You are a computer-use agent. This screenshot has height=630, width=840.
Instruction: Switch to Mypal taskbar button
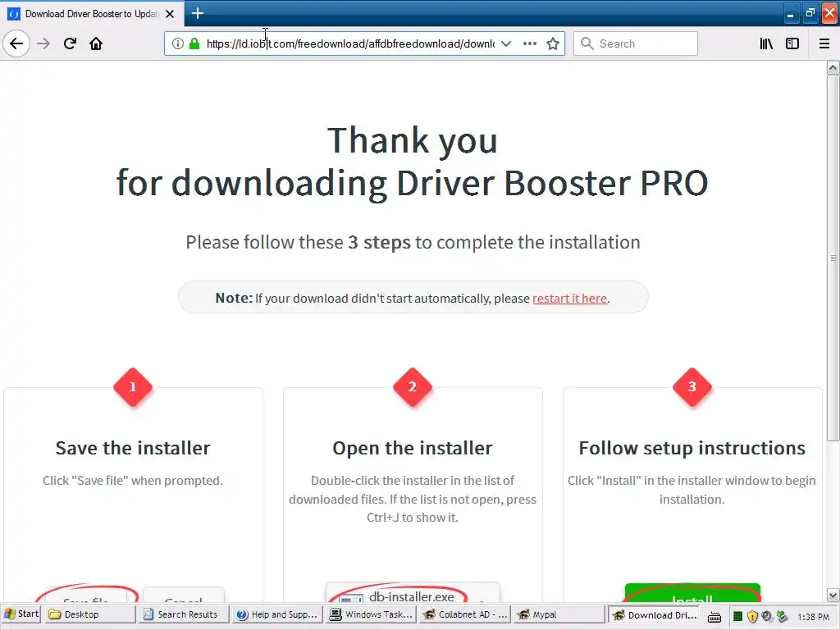(x=558, y=614)
